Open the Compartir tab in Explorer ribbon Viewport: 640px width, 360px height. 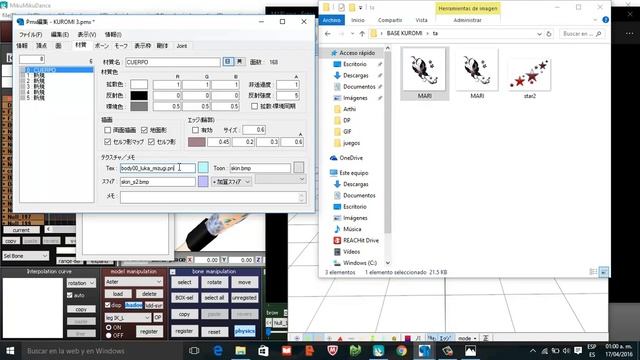pos(390,20)
